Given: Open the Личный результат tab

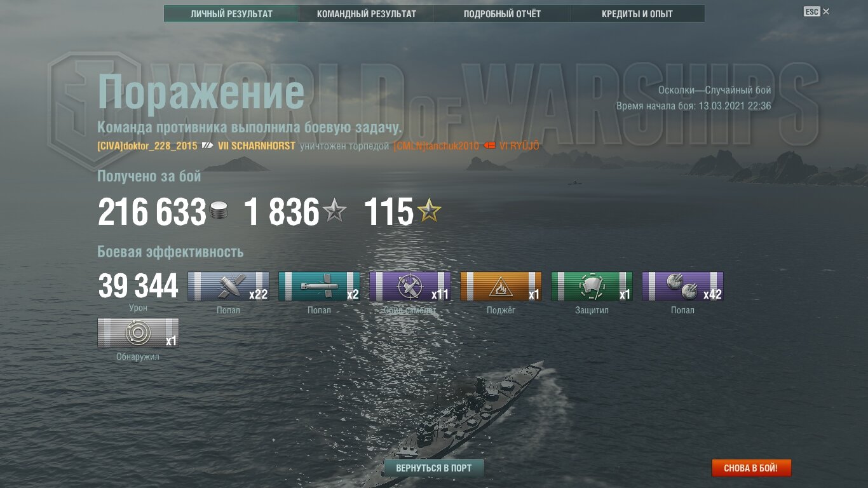Looking at the screenshot, I should pyautogui.click(x=231, y=13).
